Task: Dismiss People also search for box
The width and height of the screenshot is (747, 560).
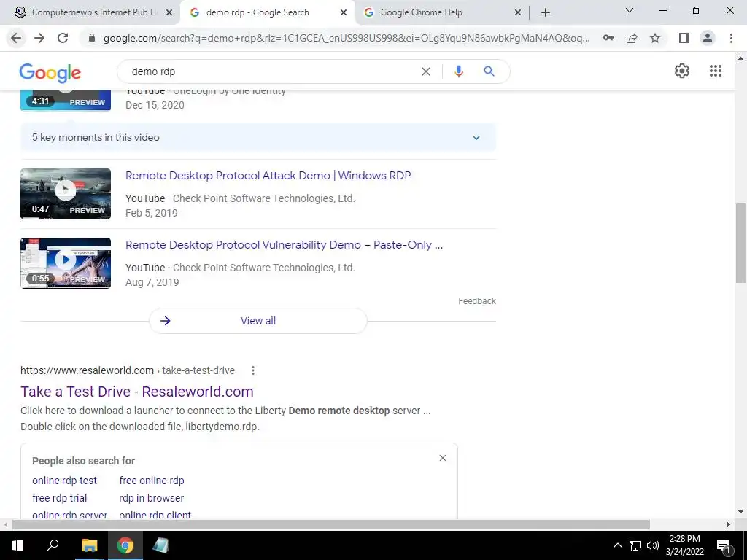Action: coord(443,458)
